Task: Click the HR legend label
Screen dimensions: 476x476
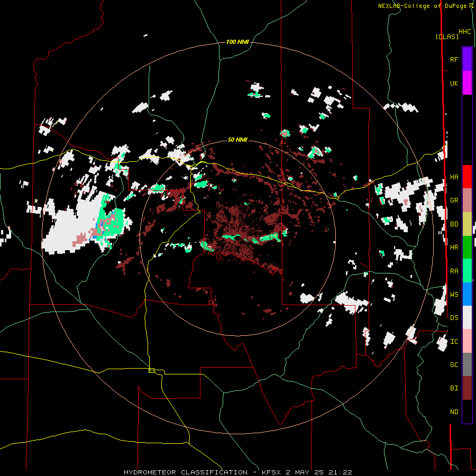Action: click(x=454, y=248)
